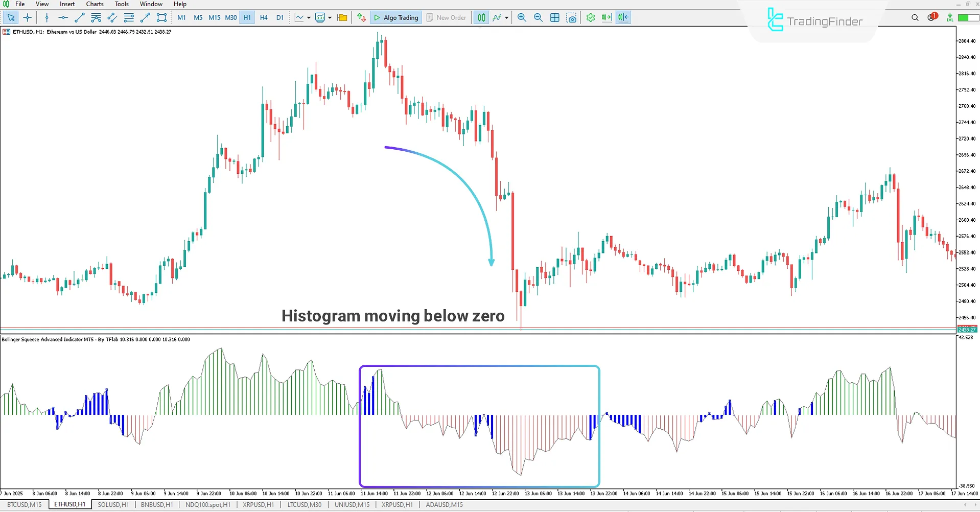Open the Charts menu

click(95, 4)
